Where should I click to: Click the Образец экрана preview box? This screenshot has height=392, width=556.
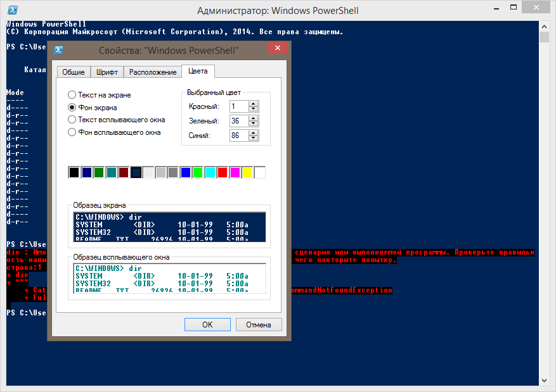click(169, 227)
